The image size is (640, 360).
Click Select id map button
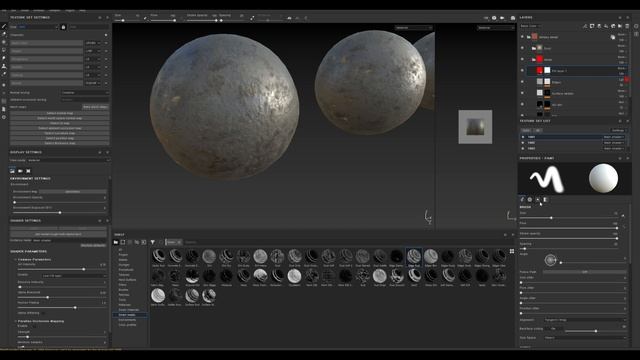click(60, 123)
